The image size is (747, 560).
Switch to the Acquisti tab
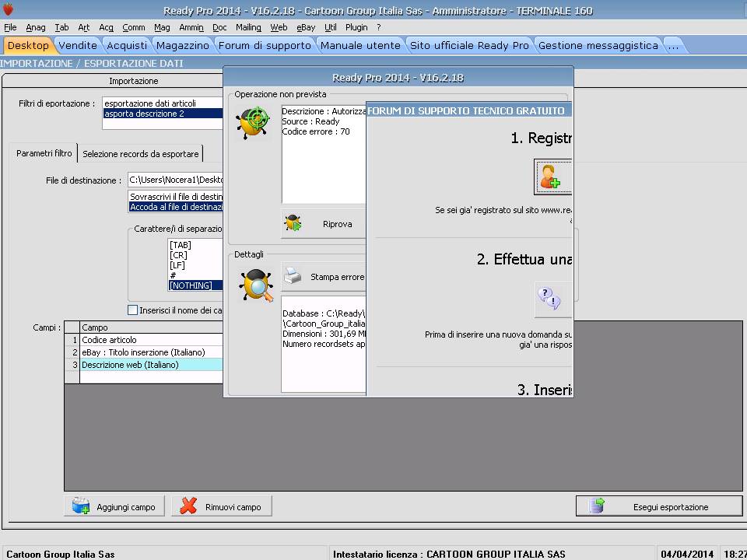pyautogui.click(x=127, y=45)
